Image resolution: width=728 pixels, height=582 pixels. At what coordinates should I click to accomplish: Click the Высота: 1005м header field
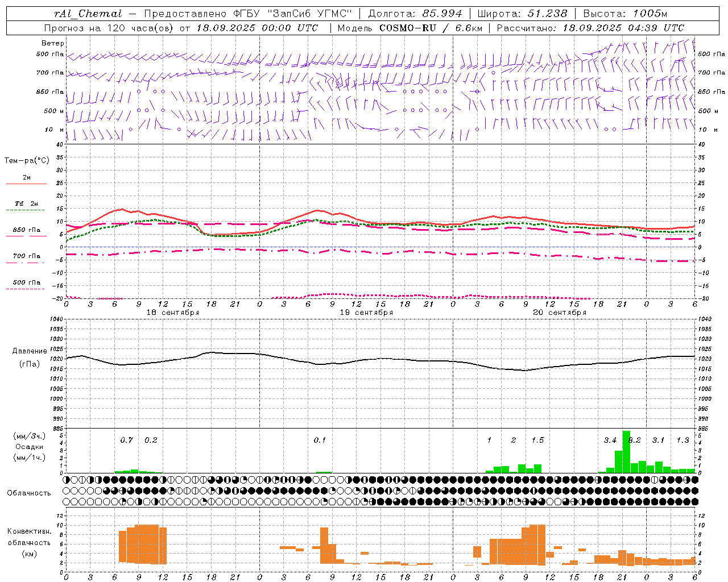[625, 14]
